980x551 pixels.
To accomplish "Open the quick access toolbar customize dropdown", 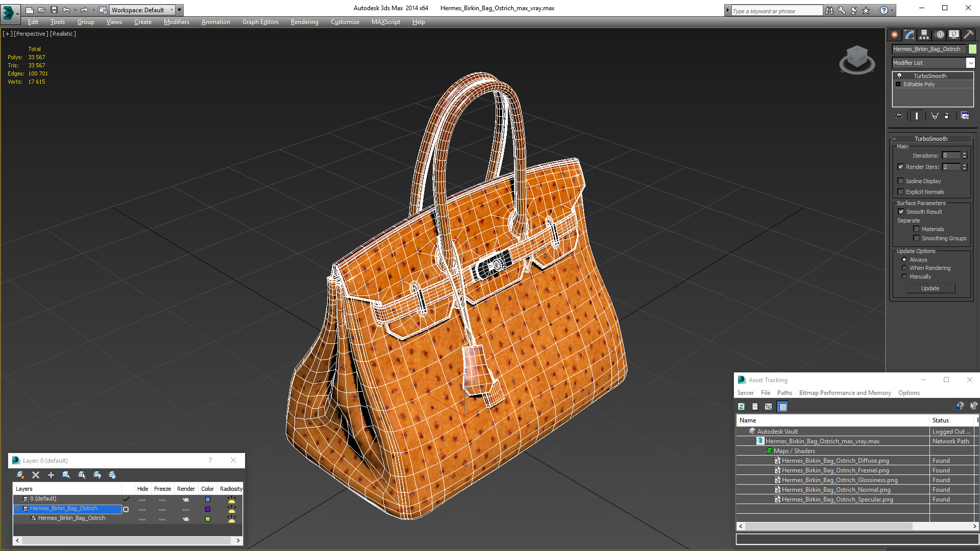I will 179,10.
